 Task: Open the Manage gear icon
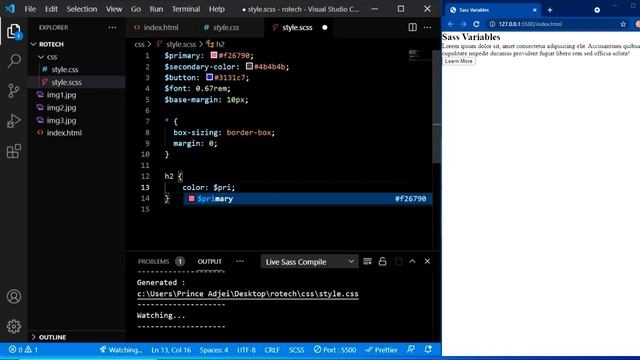pos(14,326)
